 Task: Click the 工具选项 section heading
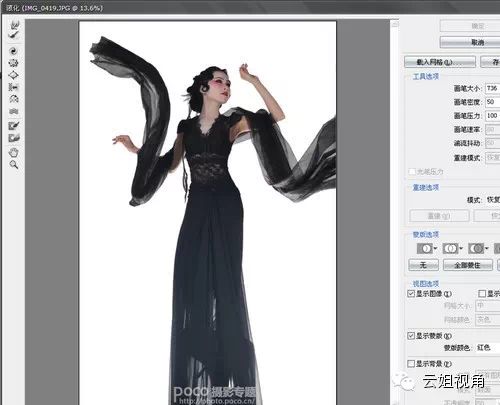click(426, 77)
